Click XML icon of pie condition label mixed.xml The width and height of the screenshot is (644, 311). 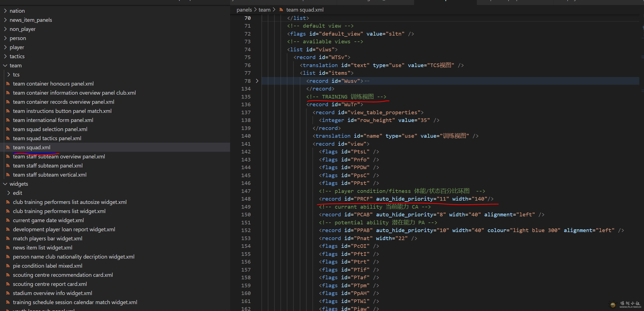8,266
